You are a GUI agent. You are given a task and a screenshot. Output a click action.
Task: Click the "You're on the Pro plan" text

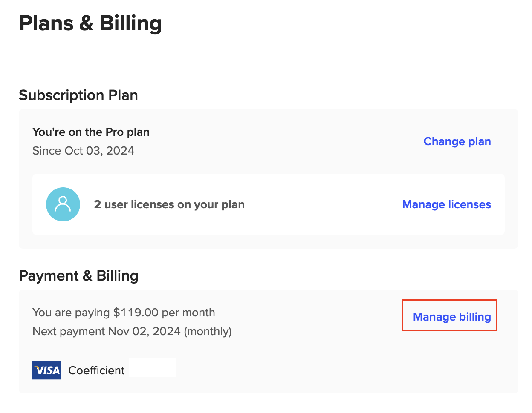pyautogui.click(x=91, y=132)
